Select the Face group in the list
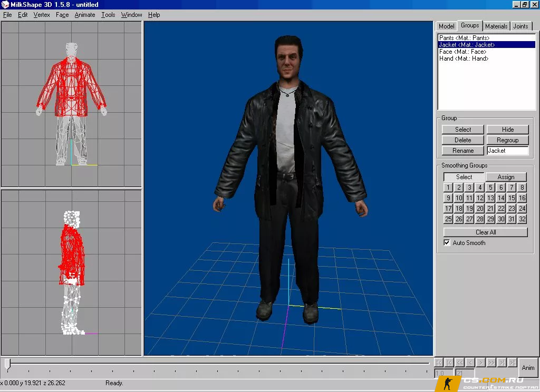The image size is (540, 392). coord(487,52)
